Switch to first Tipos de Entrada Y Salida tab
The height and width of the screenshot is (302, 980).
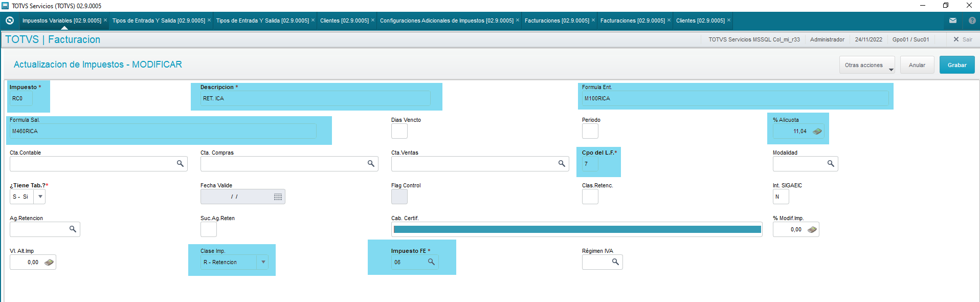point(159,20)
